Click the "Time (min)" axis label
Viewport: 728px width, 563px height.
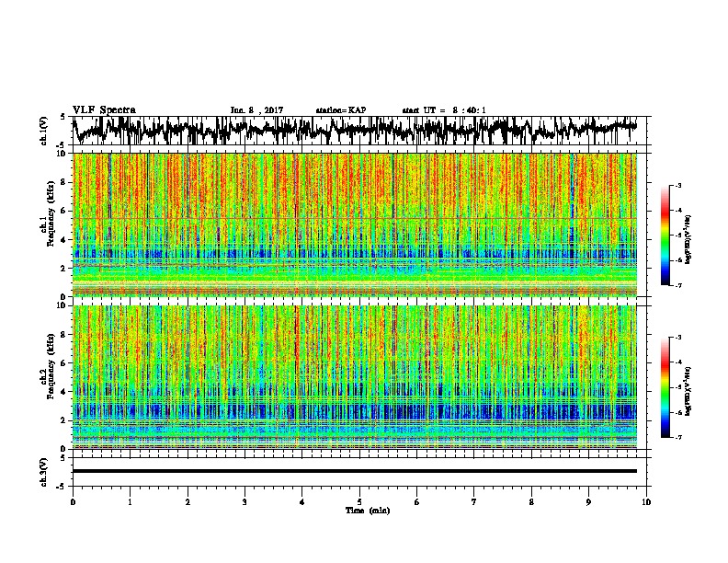[x=368, y=511]
